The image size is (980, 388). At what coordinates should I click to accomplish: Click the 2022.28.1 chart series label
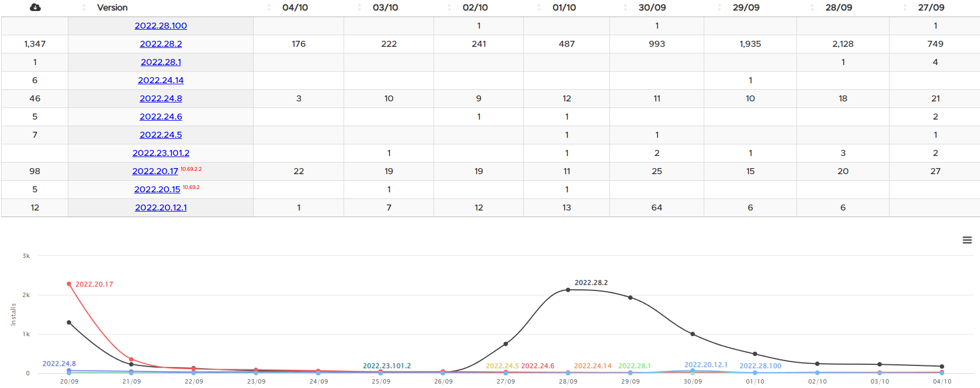[634, 366]
